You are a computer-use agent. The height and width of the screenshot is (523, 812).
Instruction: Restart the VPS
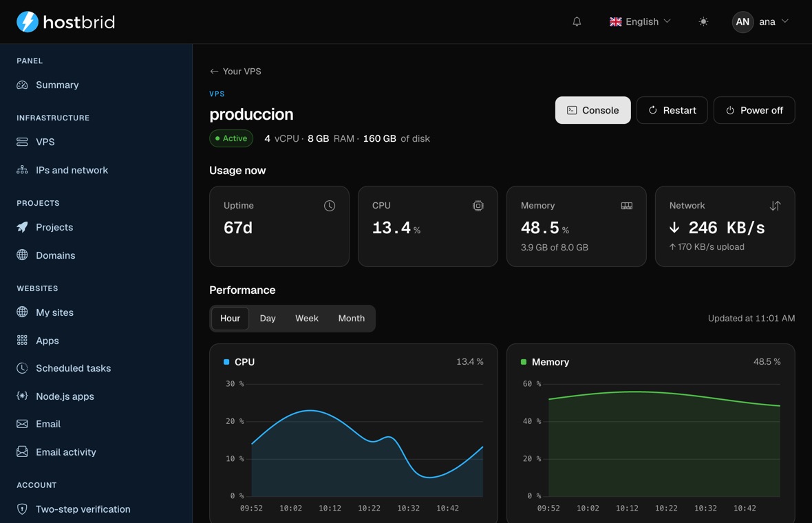[672, 110]
